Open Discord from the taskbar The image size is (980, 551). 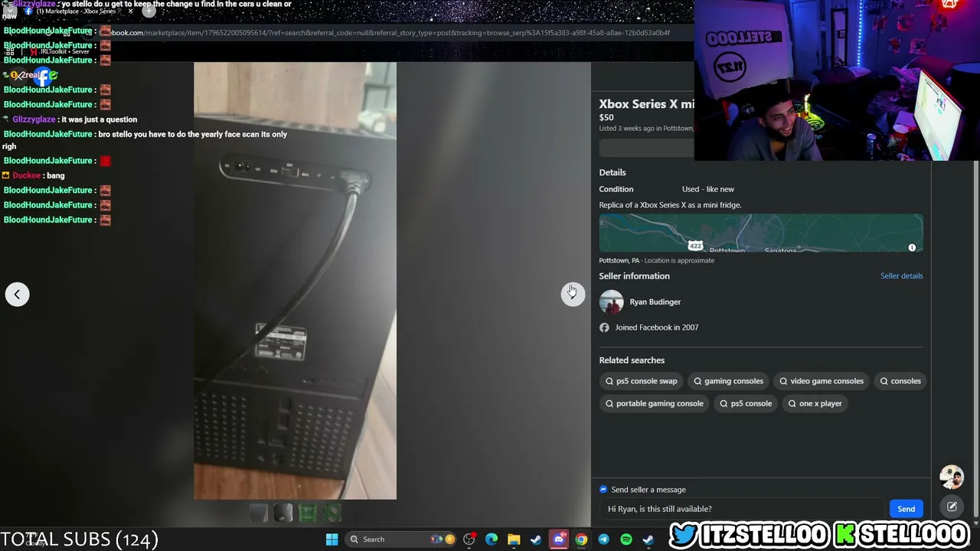tap(559, 540)
